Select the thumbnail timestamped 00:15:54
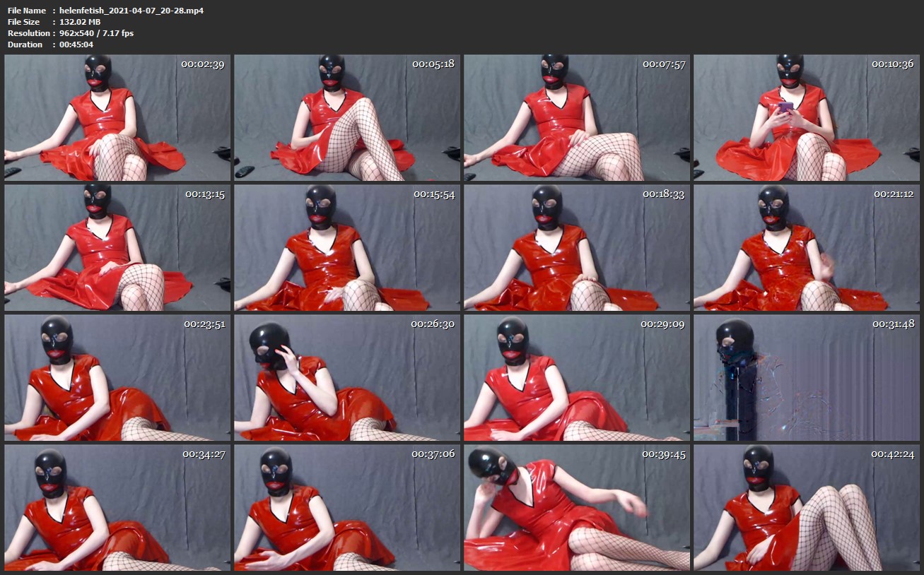Screen dimensions: 924x575 [x=347, y=248]
